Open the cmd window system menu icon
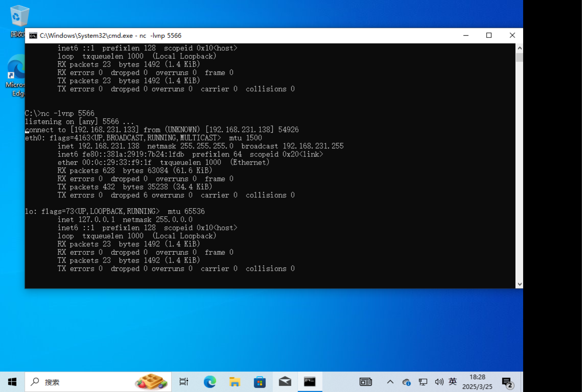This screenshot has width=582, height=392. point(33,36)
